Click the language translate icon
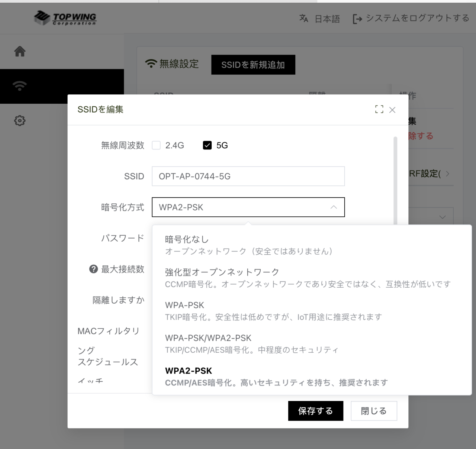 tap(304, 18)
